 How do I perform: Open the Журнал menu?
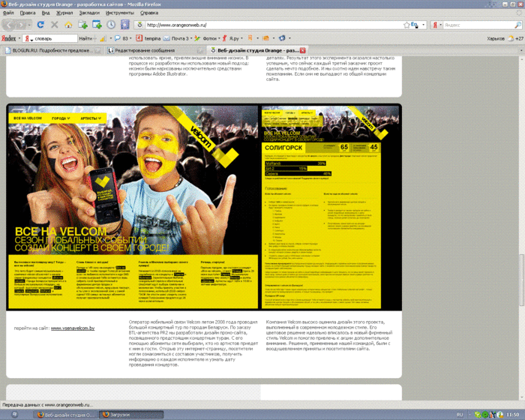[x=64, y=13]
